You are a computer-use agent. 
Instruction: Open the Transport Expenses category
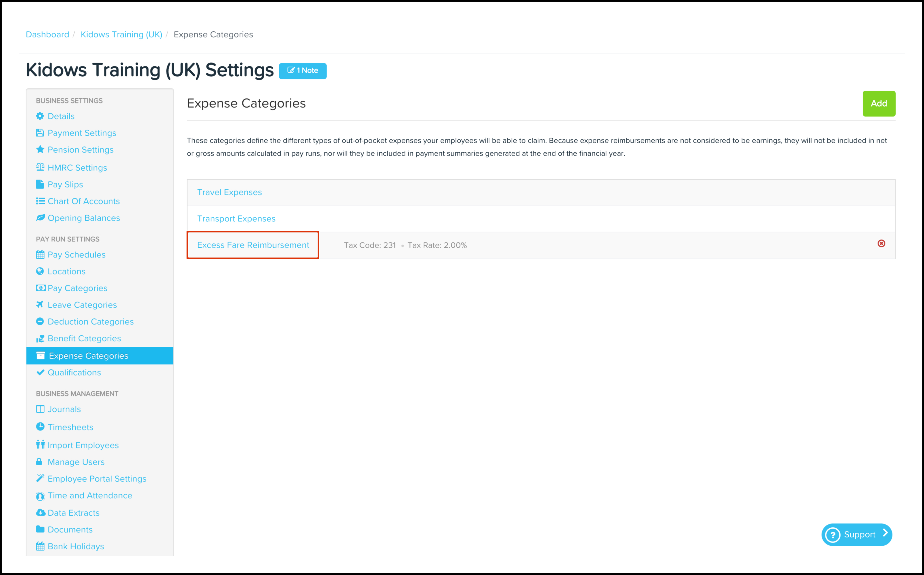pyautogui.click(x=236, y=219)
